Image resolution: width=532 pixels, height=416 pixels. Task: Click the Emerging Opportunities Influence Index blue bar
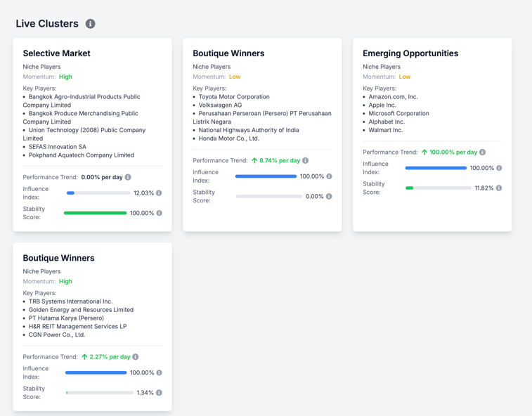436,168
